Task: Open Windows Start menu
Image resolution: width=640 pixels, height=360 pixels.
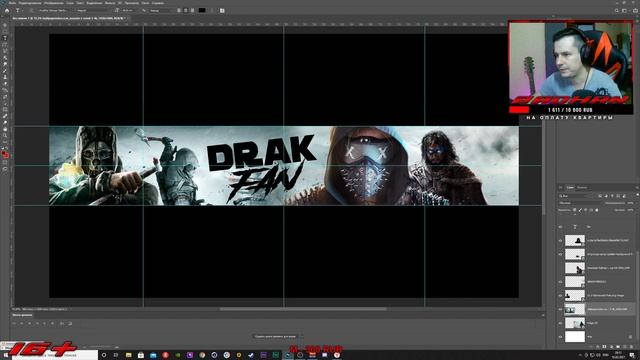Action: click(6, 355)
